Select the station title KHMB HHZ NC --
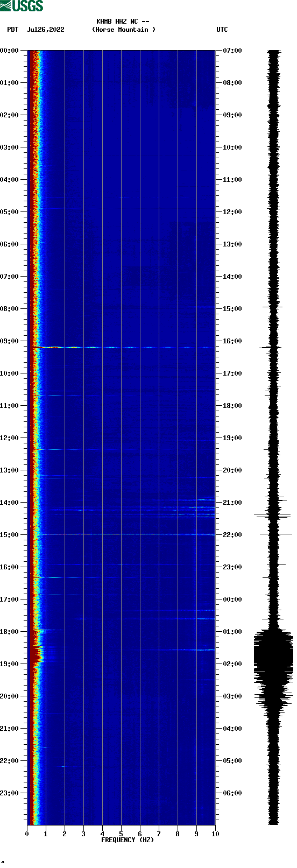 tap(123, 22)
